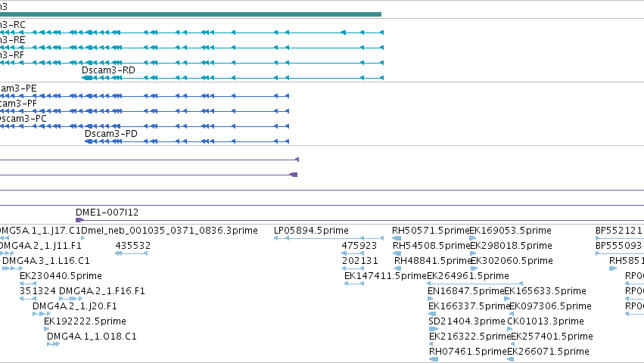Select the 475923 feature label
The width and height of the screenshot is (644, 363).
tap(359, 246)
